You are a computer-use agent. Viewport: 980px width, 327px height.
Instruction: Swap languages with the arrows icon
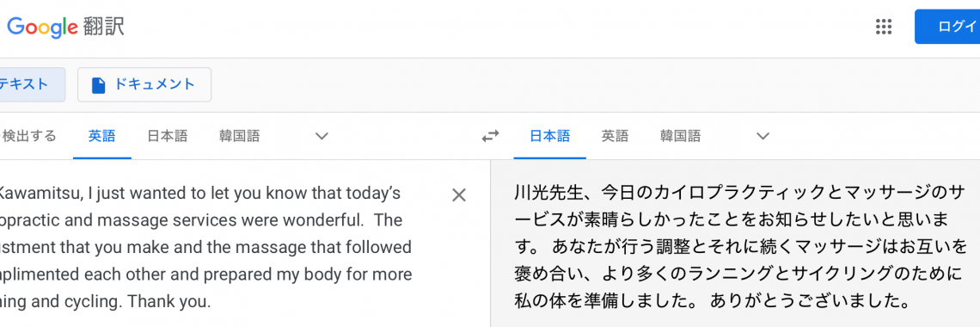491,136
